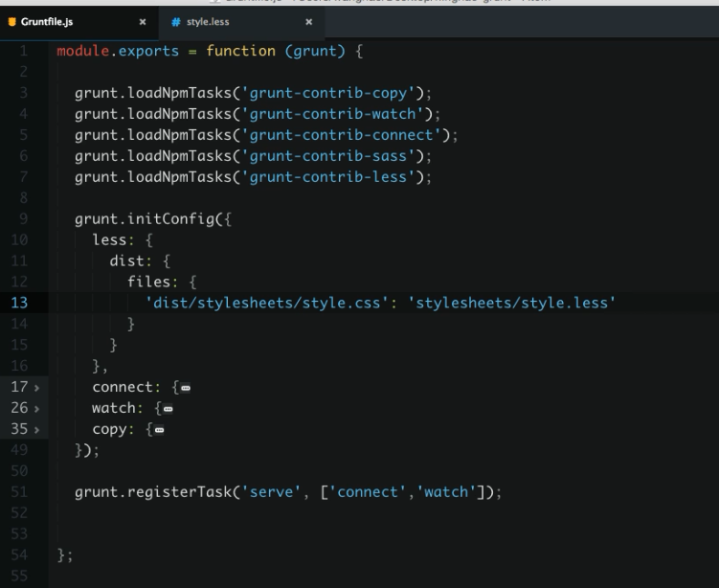
Task: Expand the fold chevron beside line 35
Action: [37, 431]
